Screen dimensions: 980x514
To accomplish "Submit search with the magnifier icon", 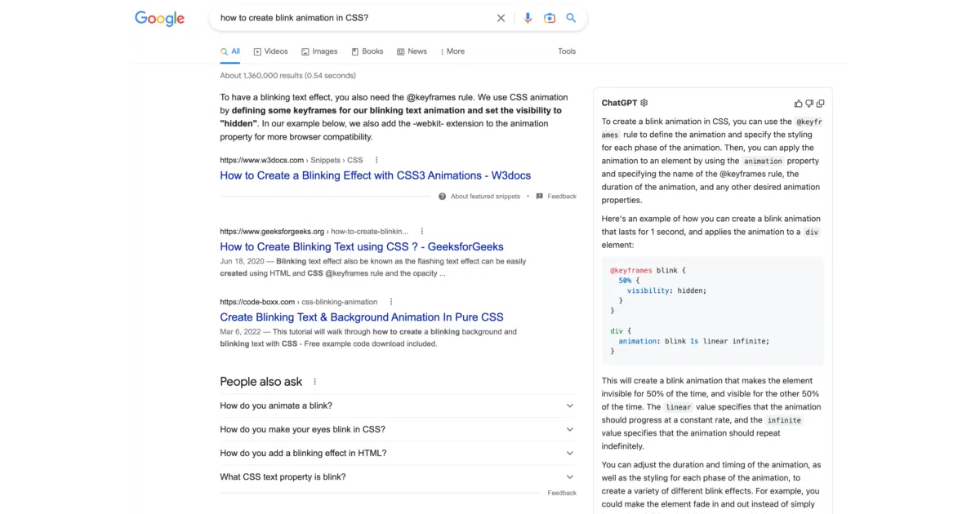I will point(571,18).
